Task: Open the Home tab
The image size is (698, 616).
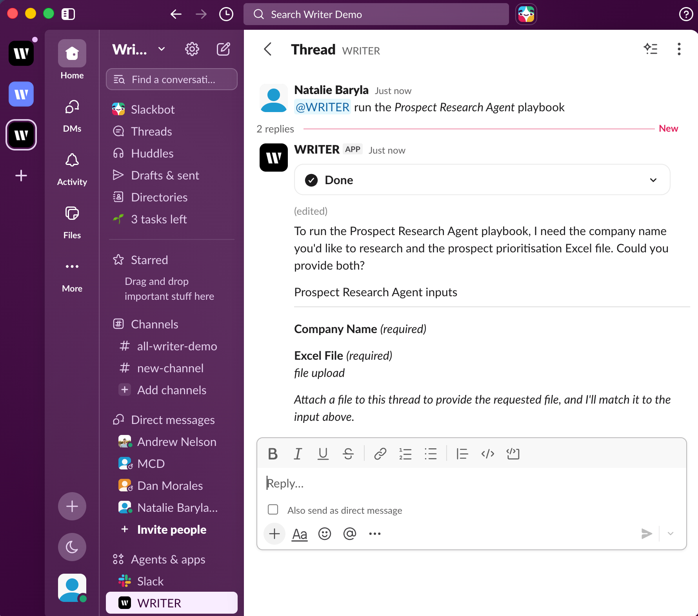Action: 72,60
